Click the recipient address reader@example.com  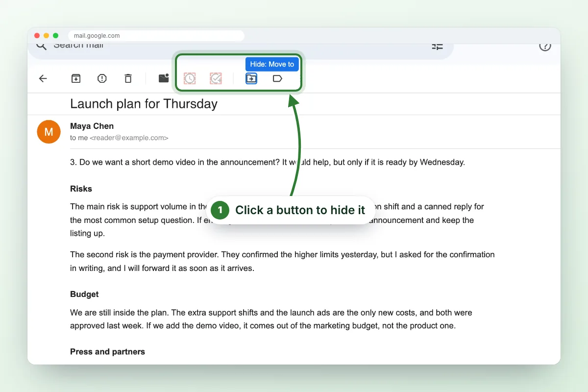tap(129, 138)
